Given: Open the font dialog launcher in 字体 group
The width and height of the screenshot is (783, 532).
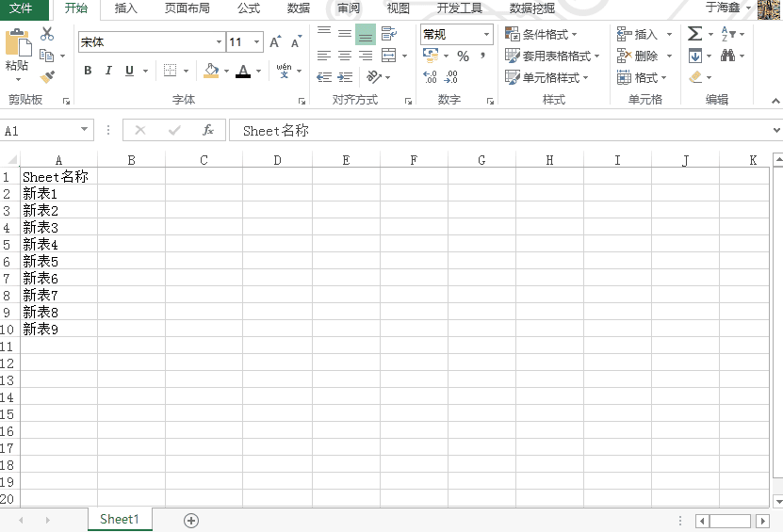Looking at the screenshot, I should pos(302,101).
